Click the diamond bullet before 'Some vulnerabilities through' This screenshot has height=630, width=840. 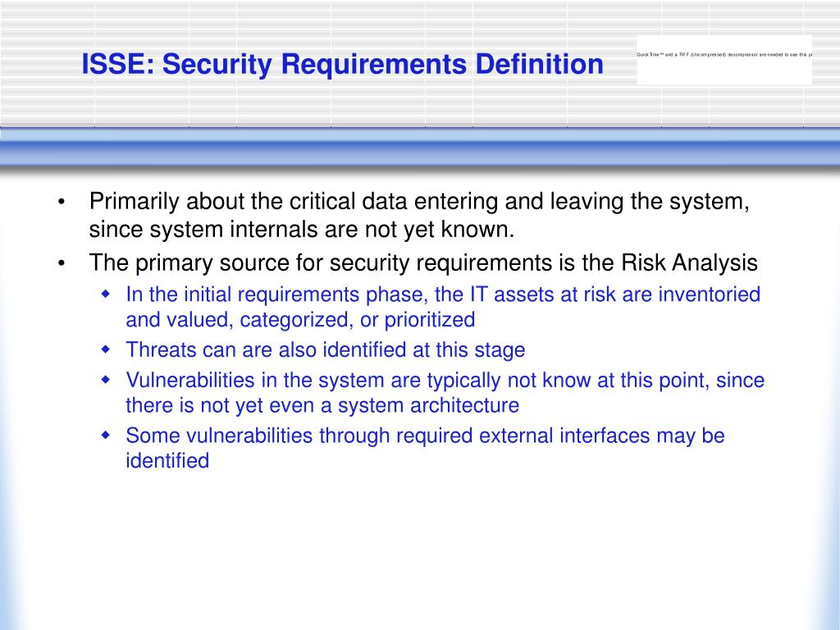coord(106,435)
